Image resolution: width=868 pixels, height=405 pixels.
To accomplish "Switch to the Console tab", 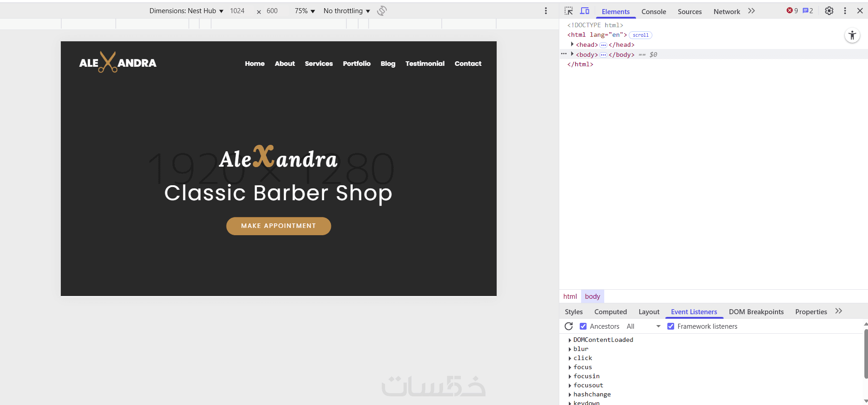I will [x=654, y=11].
